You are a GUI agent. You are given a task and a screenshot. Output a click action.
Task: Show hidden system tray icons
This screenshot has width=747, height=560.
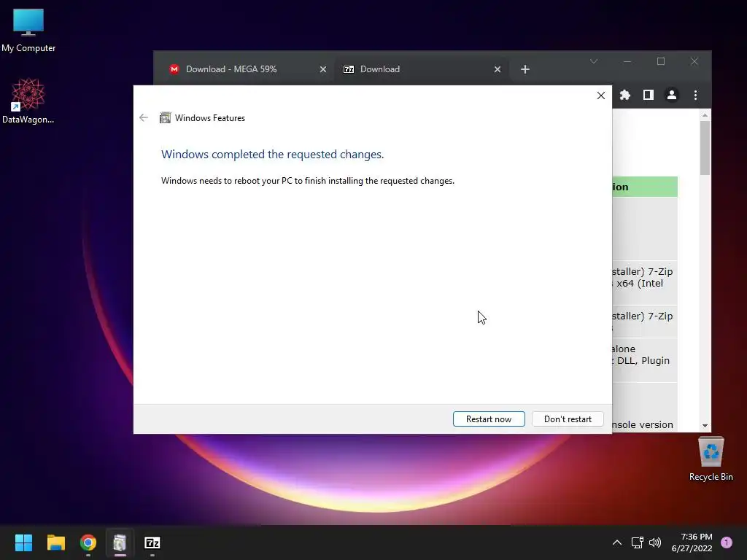click(617, 542)
